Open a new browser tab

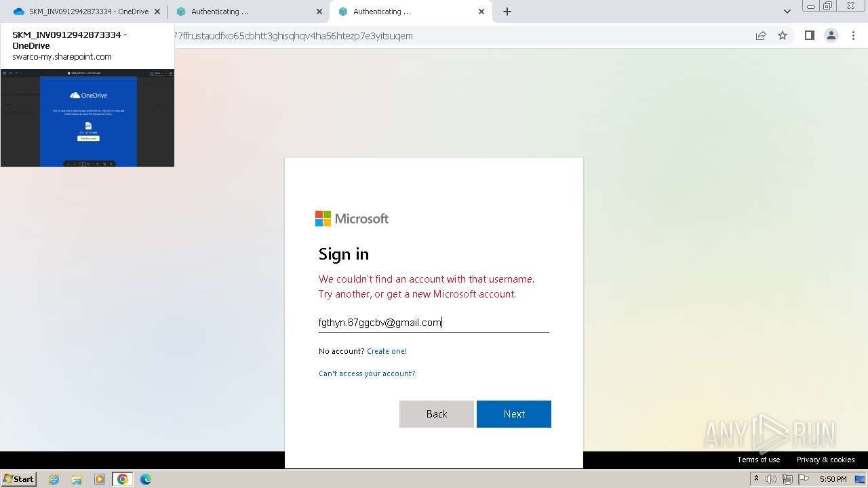tap(507, 12)
